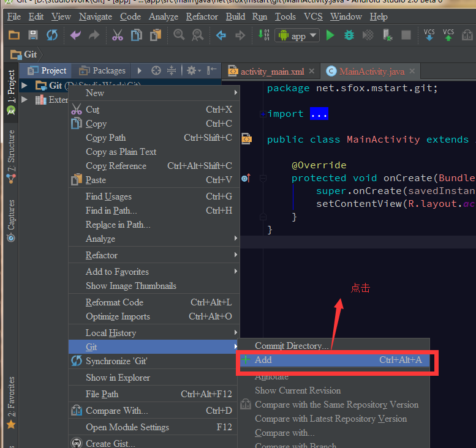This screenshot has height=448, width=476.
Task: Click the Make Project icon
Action: (263, 35)
